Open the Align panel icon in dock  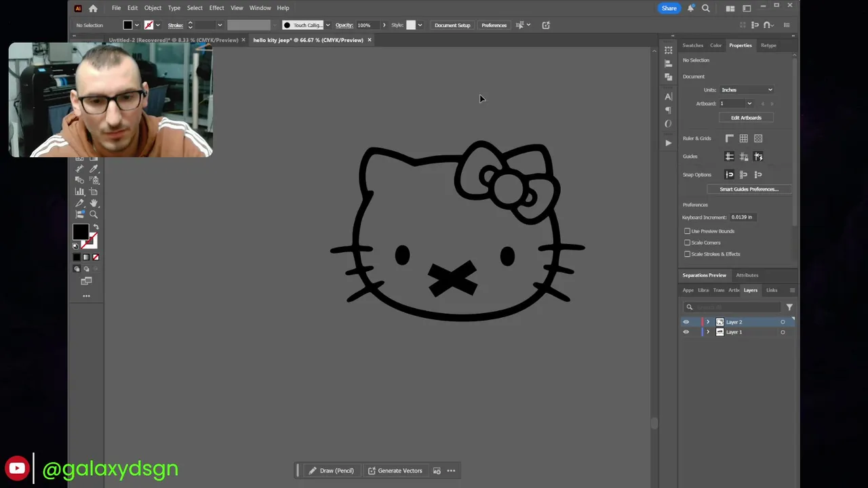pyautogui.click(x=668, y=63)
